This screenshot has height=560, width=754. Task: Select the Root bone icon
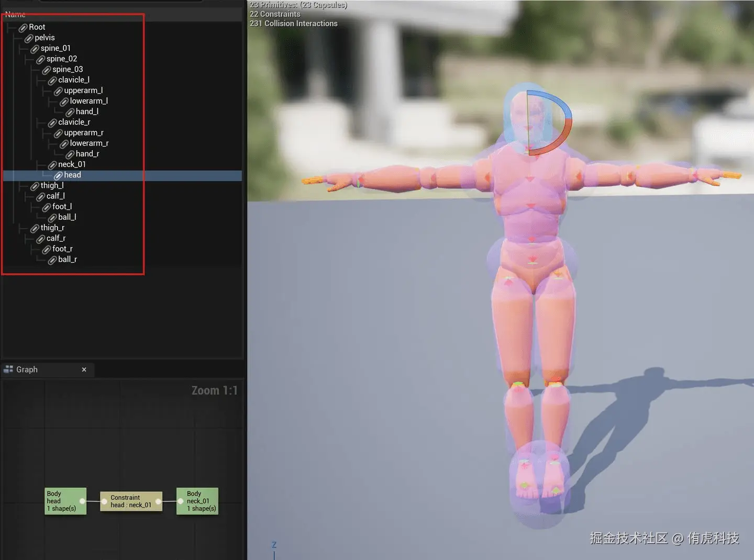point(23,28)
